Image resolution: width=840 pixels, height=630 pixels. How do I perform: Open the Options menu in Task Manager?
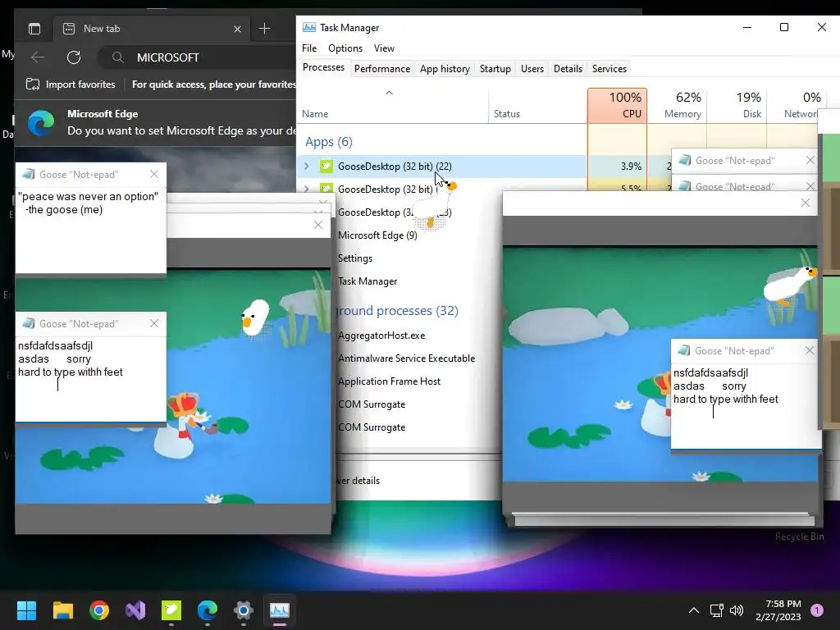[x=345, y=48]
